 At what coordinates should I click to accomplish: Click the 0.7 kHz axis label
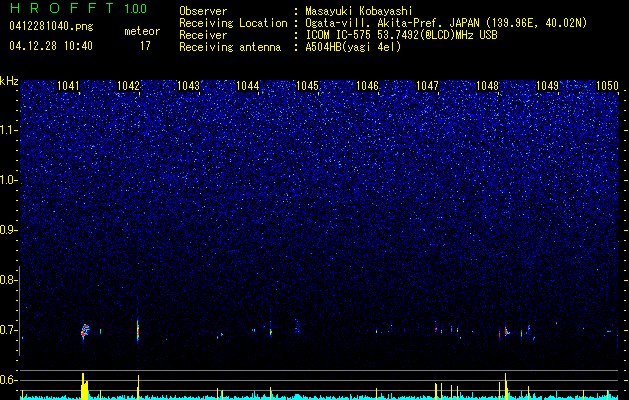tap(8, 330)
